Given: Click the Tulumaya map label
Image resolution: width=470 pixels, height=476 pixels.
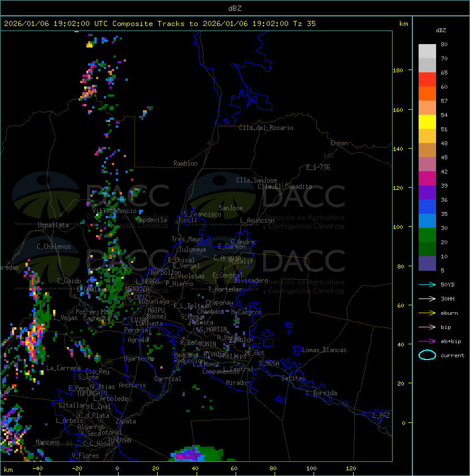Looking at the screenshot, I should pos(193,249).
